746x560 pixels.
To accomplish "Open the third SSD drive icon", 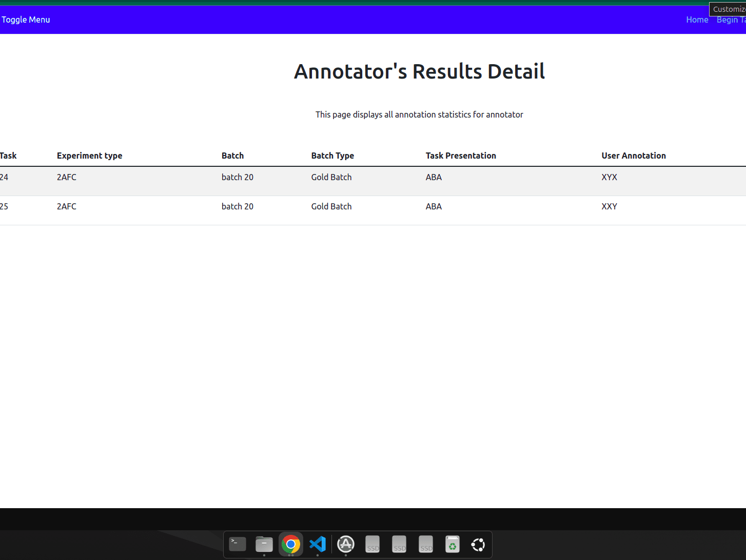I will pyautogui.click(x=426, y=544).
